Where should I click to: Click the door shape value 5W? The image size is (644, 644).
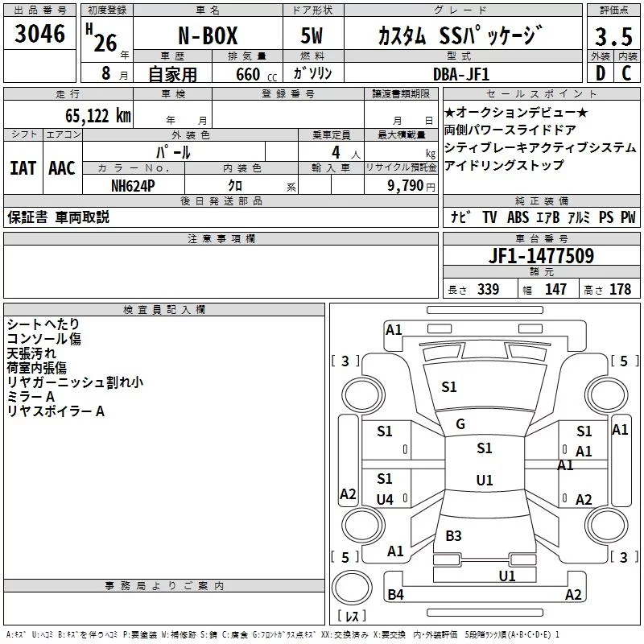[x=312, y=35]
